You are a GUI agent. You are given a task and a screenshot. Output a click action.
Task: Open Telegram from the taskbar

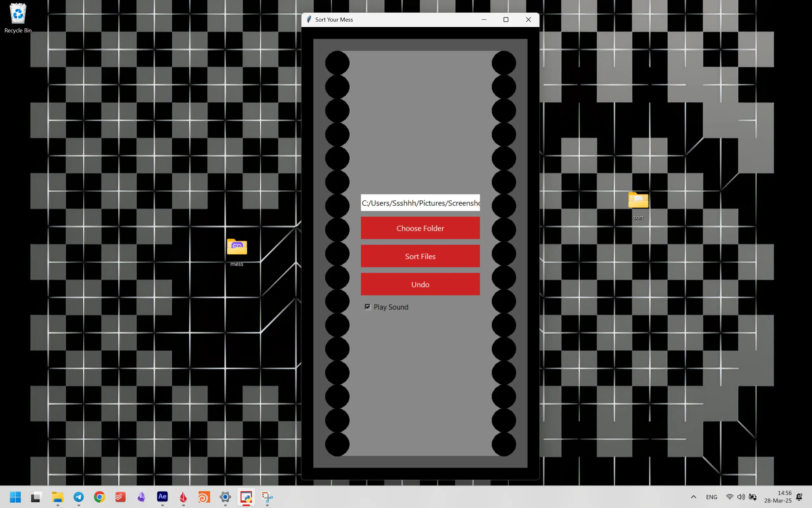click(79, 497)
